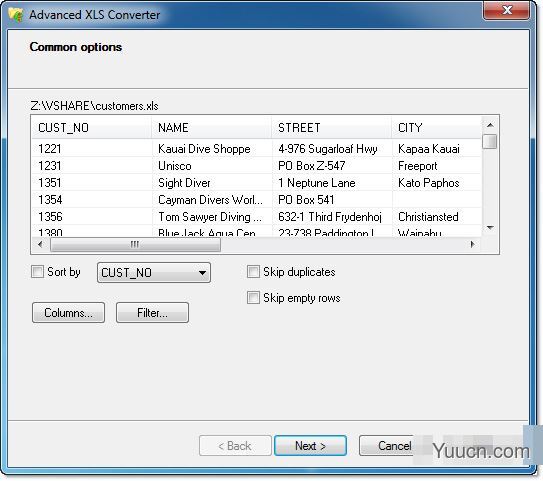
Task: Click the horizontal scrollbar left arrow
Action: tap(40, 244)
